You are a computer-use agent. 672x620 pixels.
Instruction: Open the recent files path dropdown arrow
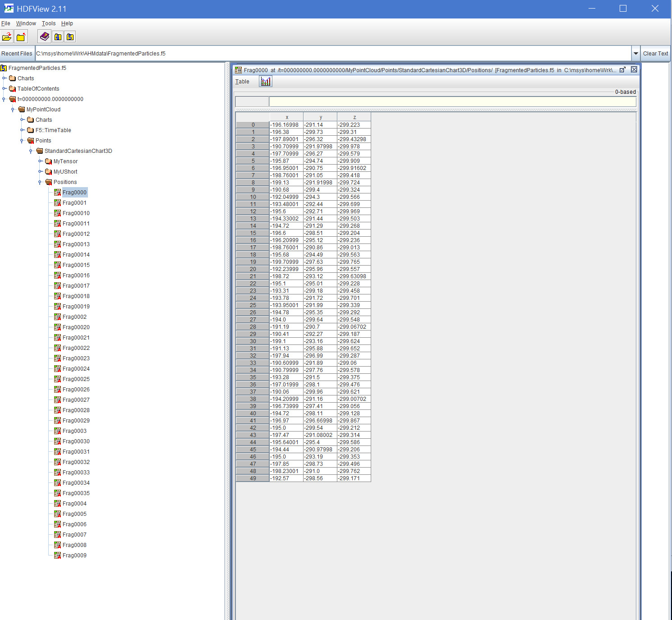click(x=635, y=54)
